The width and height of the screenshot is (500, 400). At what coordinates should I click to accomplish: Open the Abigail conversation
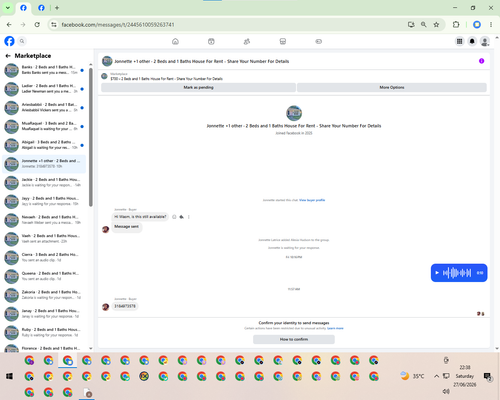(x=44, y=145)
